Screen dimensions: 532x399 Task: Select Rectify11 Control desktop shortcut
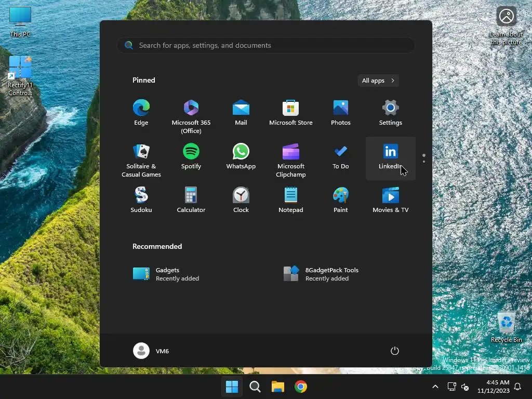click(20, 76)
